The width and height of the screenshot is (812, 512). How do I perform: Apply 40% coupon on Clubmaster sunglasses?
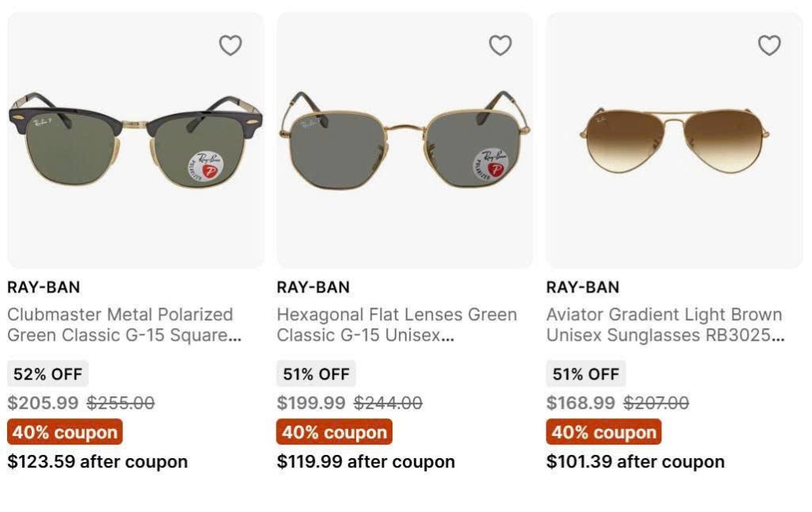(65, 432)
